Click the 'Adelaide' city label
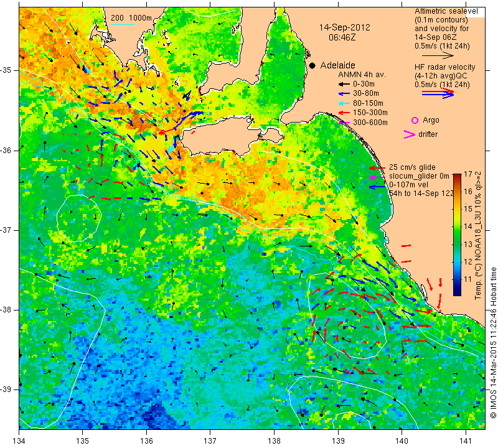Screen dimensions: 498x448 [337, 65]
